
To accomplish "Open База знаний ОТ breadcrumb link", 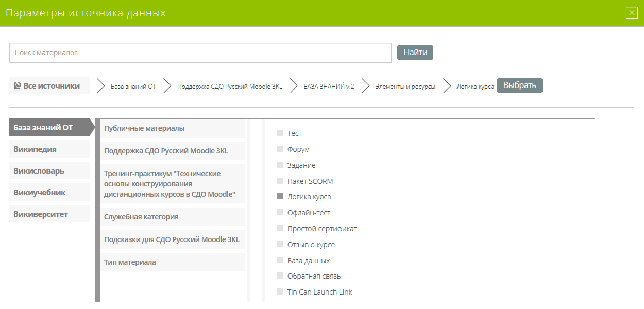I will (x=133, y=87).
